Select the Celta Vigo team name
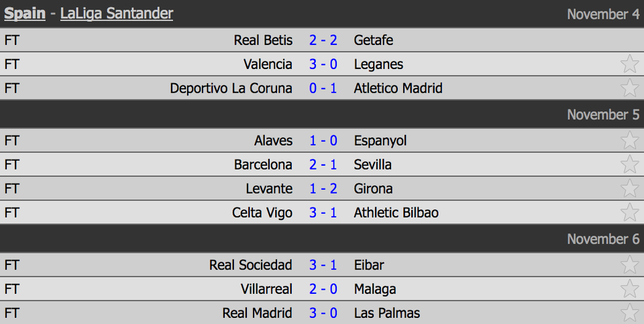Screen dimensions: 644x324 click(x=262, y=213)
